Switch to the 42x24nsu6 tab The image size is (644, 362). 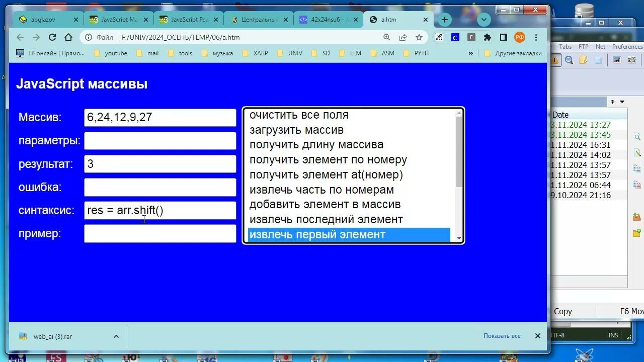click(329, 20)
